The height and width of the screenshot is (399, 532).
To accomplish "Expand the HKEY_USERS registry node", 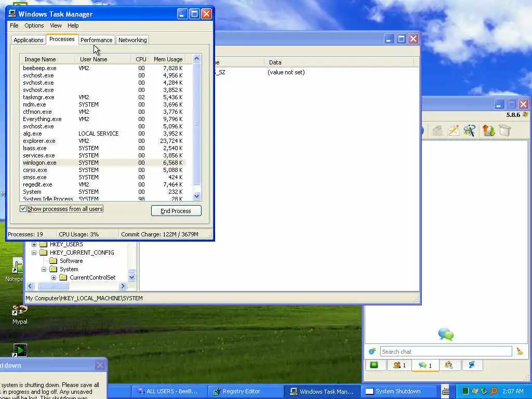I will click(34, 244).
